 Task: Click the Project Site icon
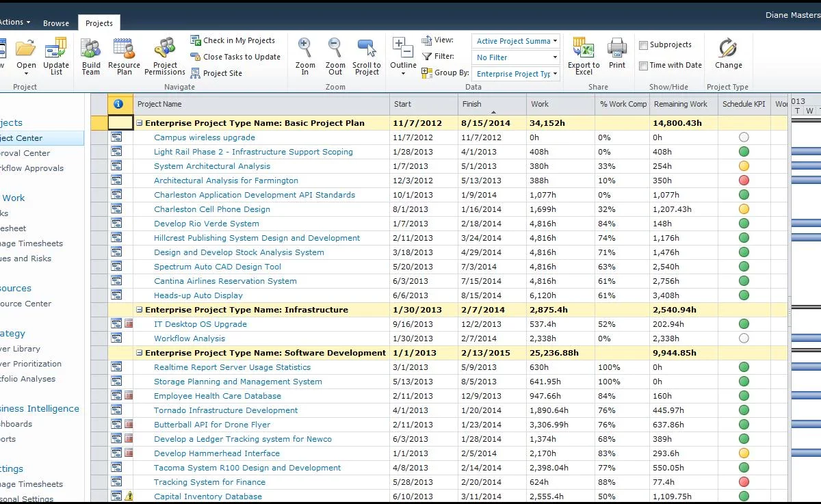196,73
